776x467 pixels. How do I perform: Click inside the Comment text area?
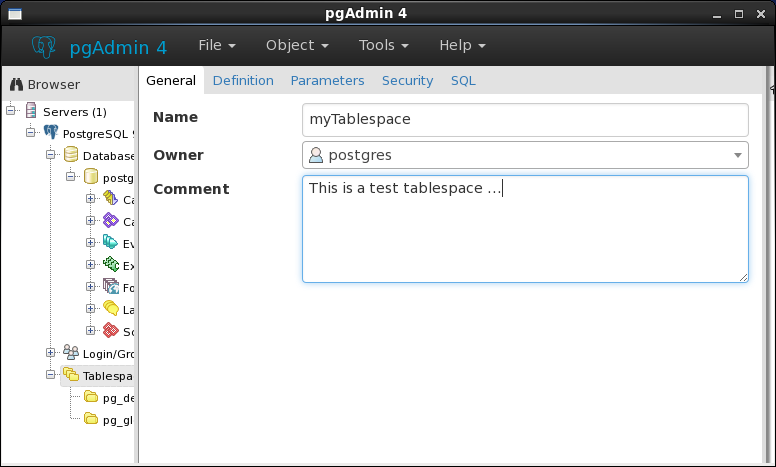pyautogui.click(x=525, y=229)
